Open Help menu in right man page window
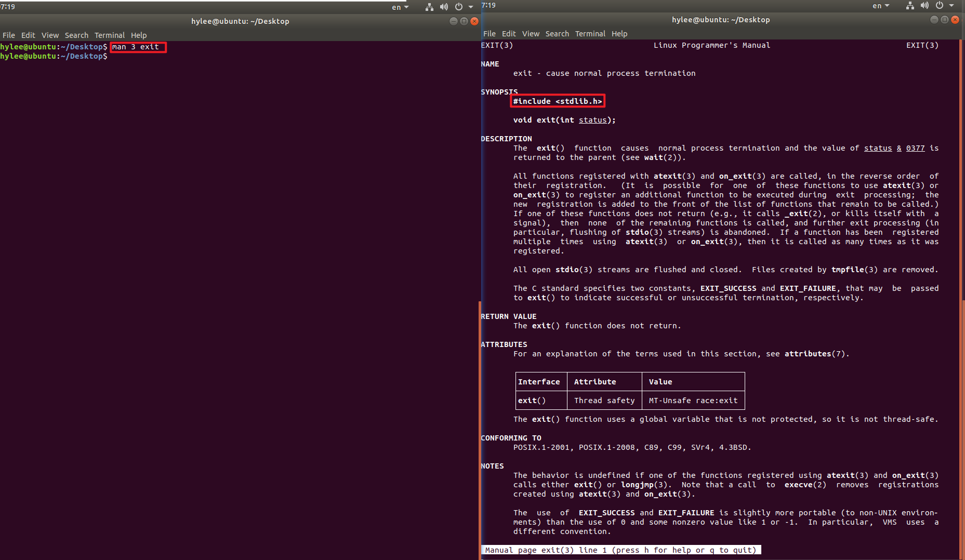This screenshot has width=965, height=560. (619, 34)
